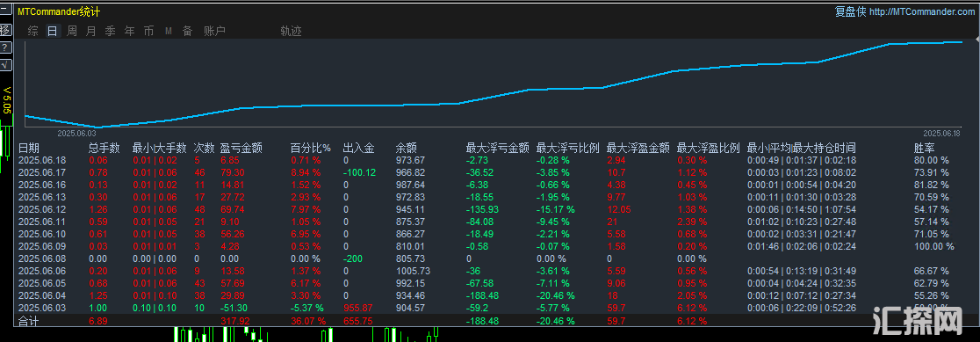Click the √ checkmark button on left edge
The width and height of the screenshot is (980, 342).
coord(5,65)
